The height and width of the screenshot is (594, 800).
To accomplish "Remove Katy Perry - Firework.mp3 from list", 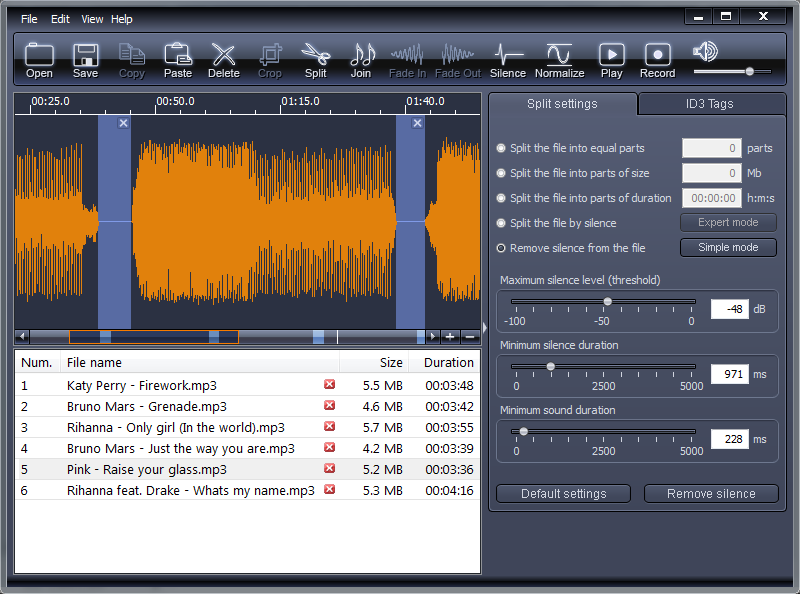I will click(x=329, y=385).
